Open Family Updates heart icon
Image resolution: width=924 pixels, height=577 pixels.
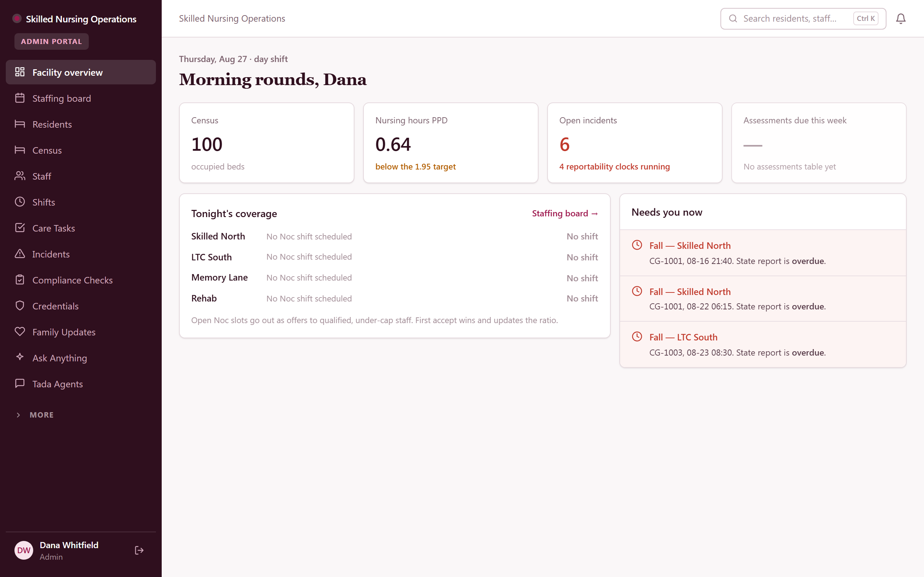pos(20,332)
